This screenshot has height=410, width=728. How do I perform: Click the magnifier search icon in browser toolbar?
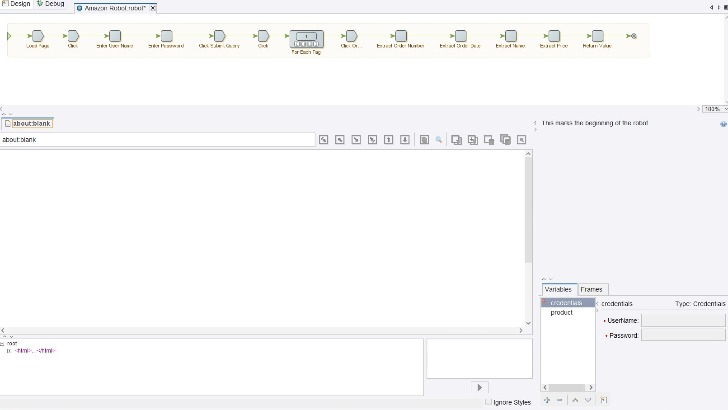[x=438, y=140]
